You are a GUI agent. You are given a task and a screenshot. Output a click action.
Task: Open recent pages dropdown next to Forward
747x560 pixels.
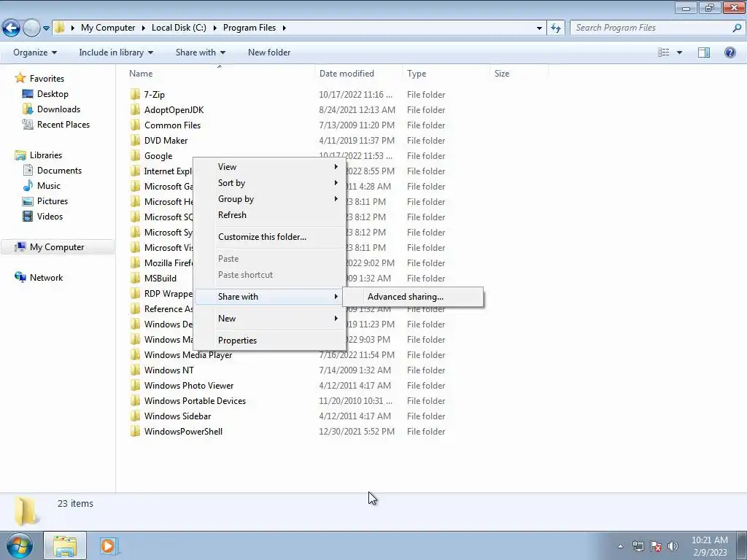pos(46,28)
